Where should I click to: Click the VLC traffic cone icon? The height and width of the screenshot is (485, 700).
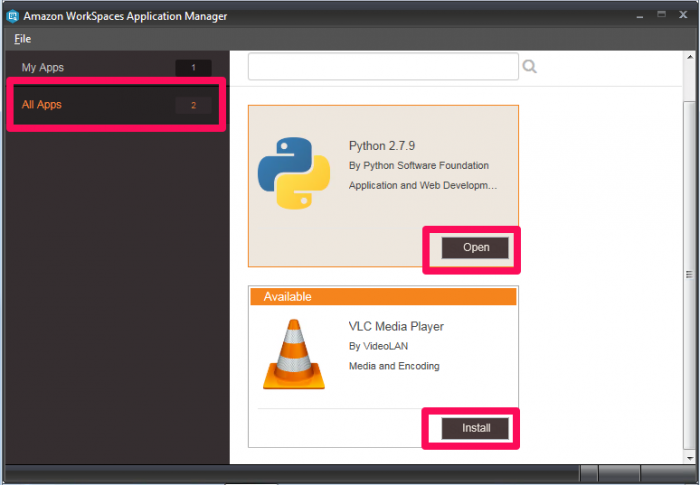[294, 354]
